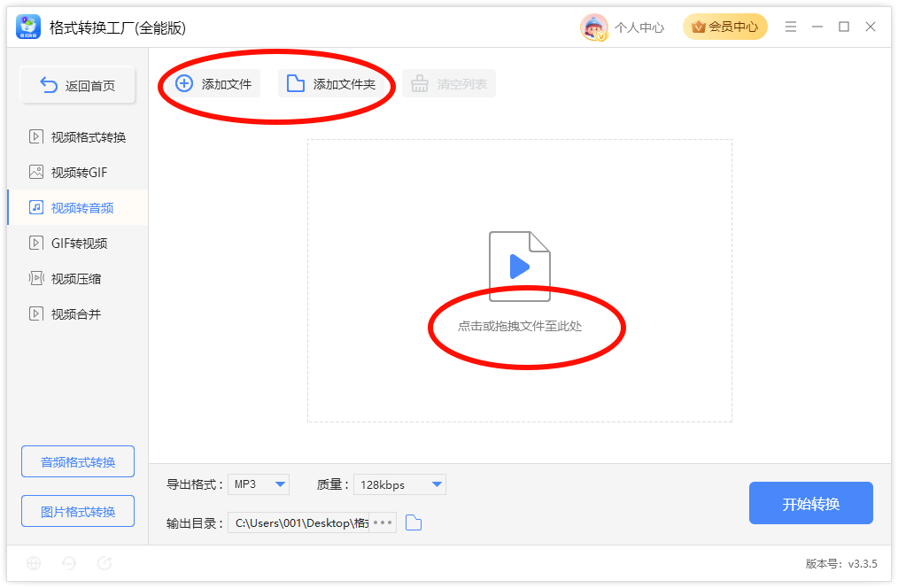Screen dimensions: 898x588
Task: Close the 格式转换工厂 window
Action: [871, 27]
